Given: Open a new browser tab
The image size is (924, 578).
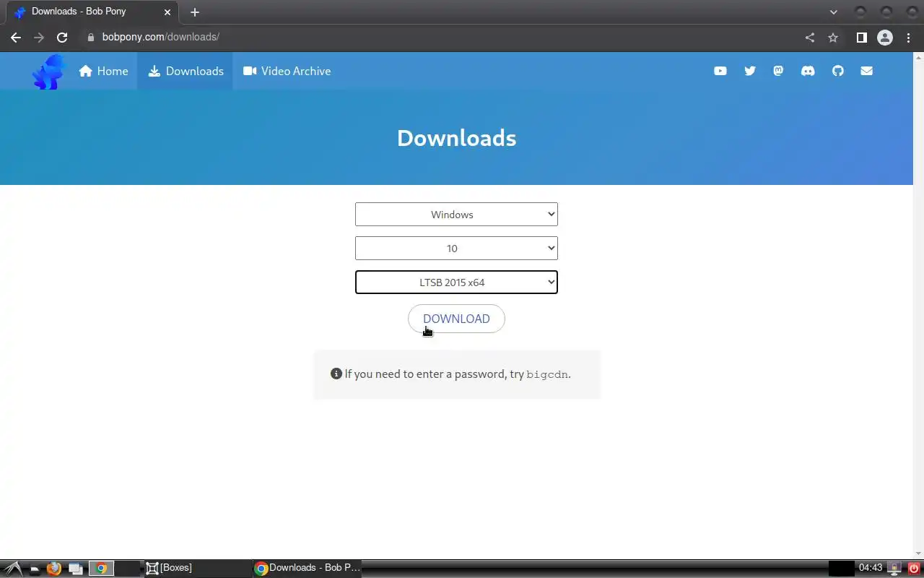Looking at the screenshot, I should [195, 12].
